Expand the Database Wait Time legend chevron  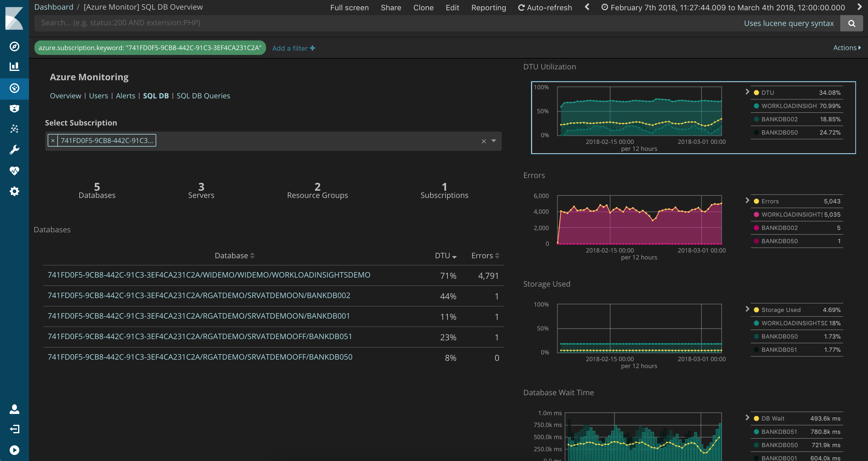[747, 418]
